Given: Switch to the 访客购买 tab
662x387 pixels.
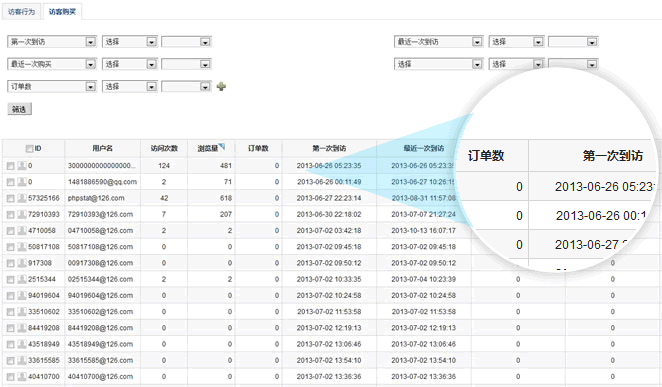Looking at the screenshot, I should coord(62,12).
